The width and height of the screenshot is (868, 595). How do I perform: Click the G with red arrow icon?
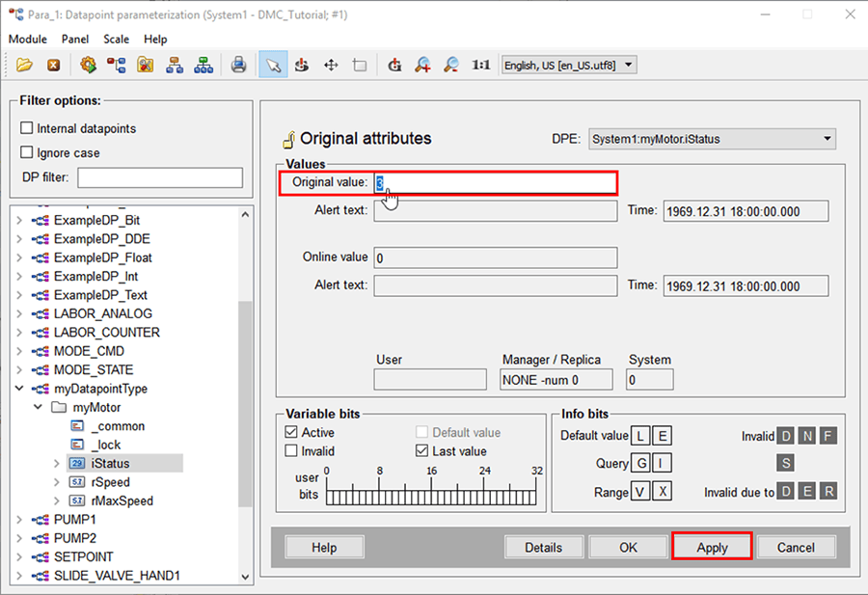pos(394,66)
